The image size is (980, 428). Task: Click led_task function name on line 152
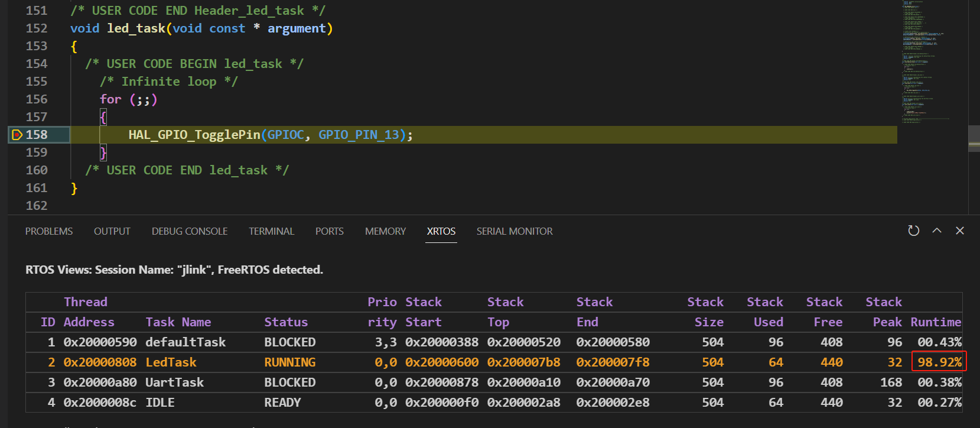coord(136,28)
